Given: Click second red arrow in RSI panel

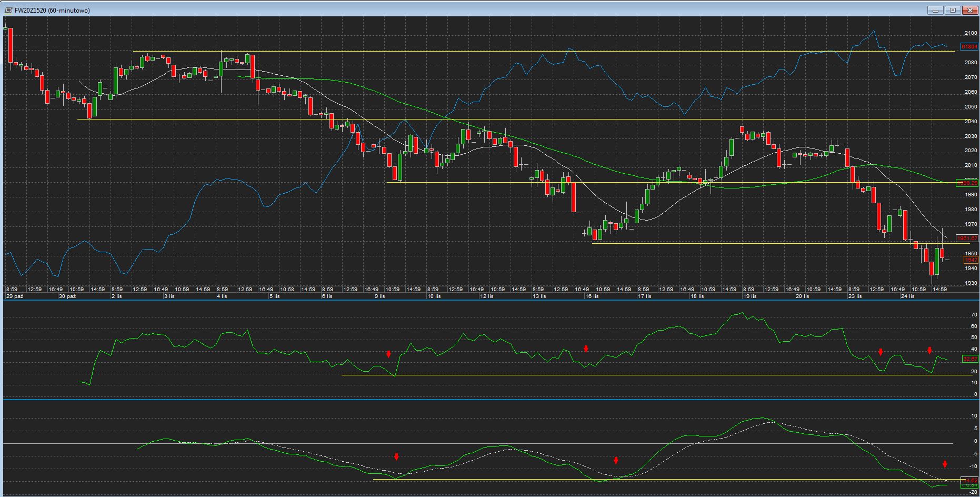Looking at the screenshot, I should (586, 349).
